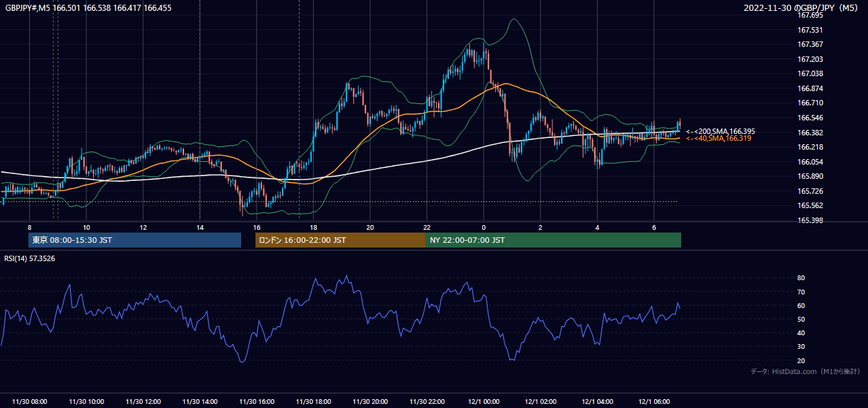Click hour label 22 on chart time axis
This screenshot has height=408, width=868.
427,227
